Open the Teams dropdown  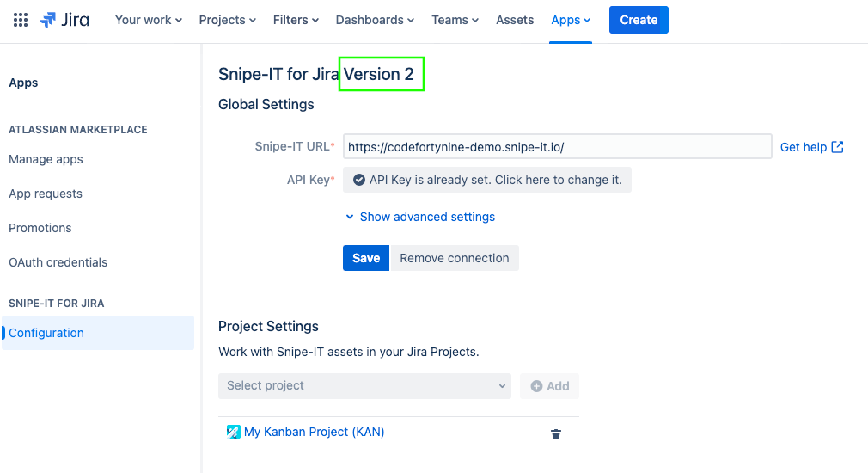(455, 20)
